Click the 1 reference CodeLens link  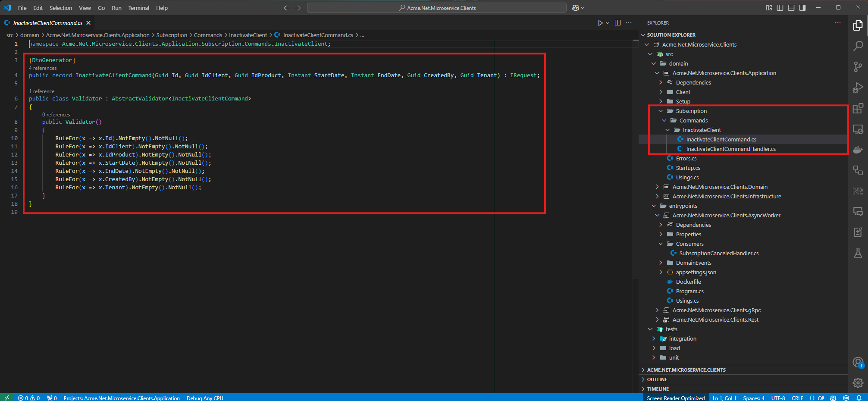tap(41, 91)
